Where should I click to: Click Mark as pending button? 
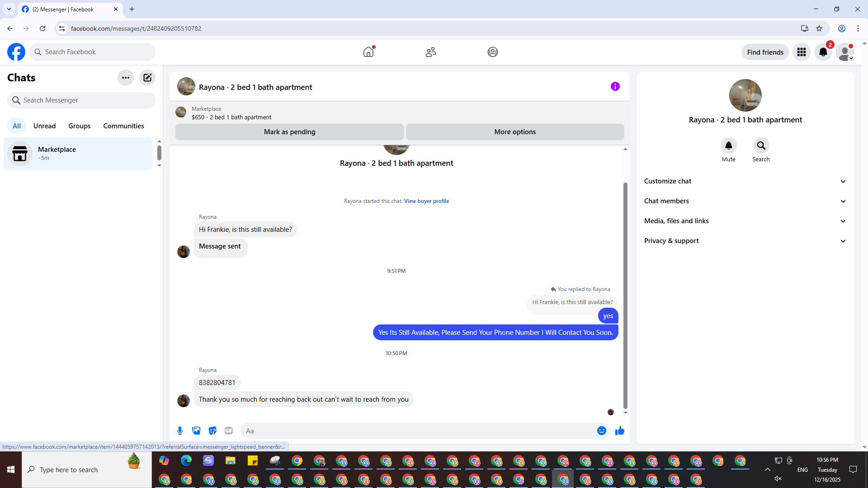click(290, 132)
